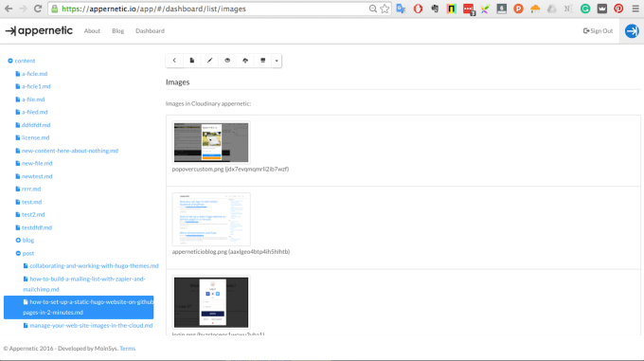Bookmark the page with the star icon
The image size is (644, 361).
(x=385, y=9)
